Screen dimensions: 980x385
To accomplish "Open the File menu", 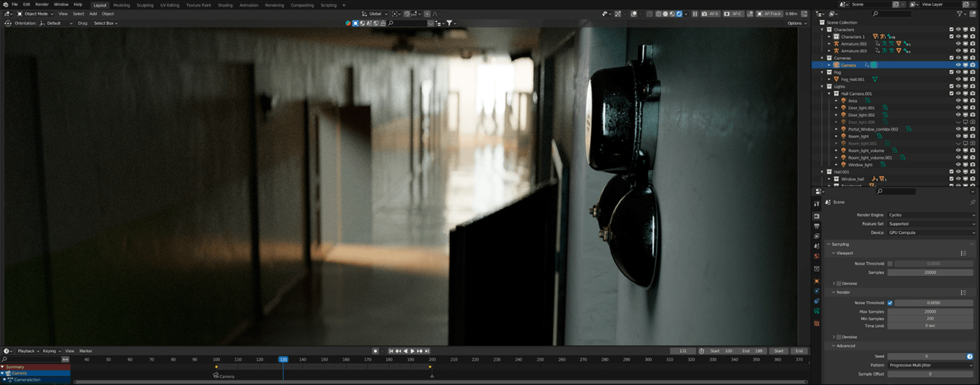I will pyautogui.click(x=15, y=4).
